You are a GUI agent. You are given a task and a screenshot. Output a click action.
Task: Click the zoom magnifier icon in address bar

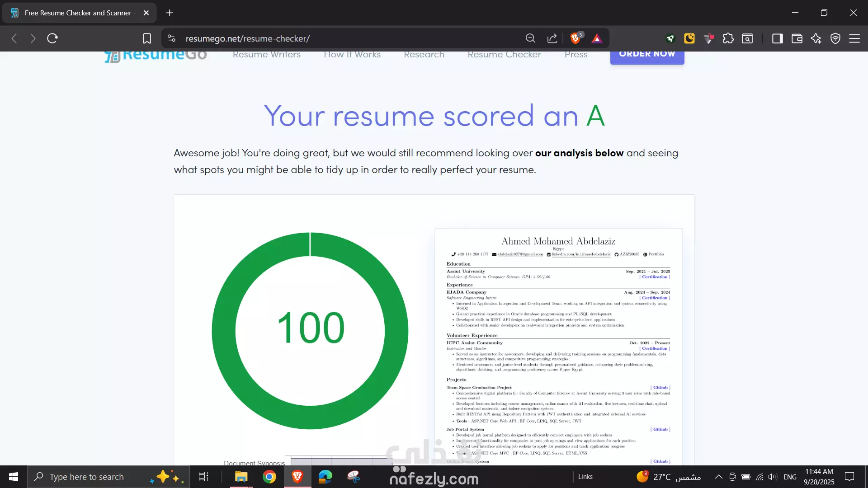[530, 38]
